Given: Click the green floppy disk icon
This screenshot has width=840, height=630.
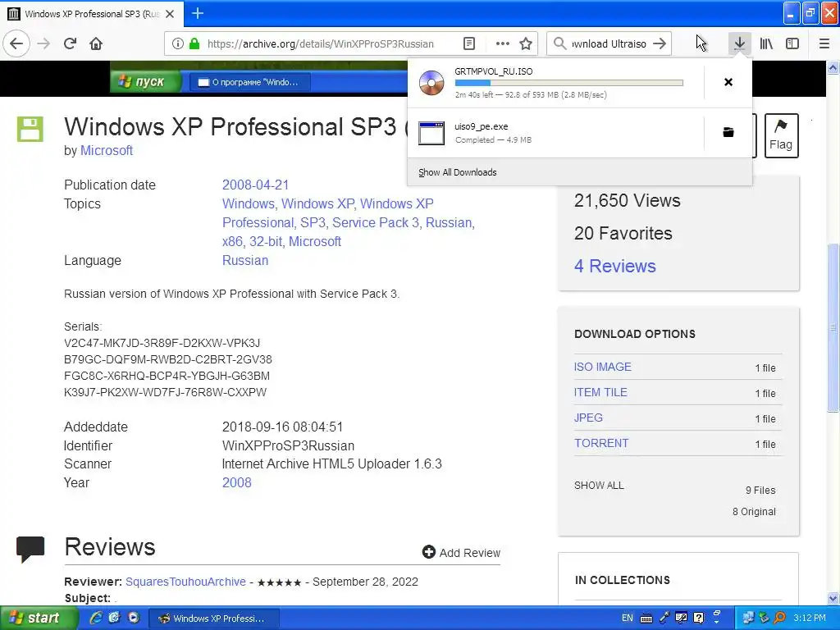Looking at the screenshot, I should tap(30, 129).
